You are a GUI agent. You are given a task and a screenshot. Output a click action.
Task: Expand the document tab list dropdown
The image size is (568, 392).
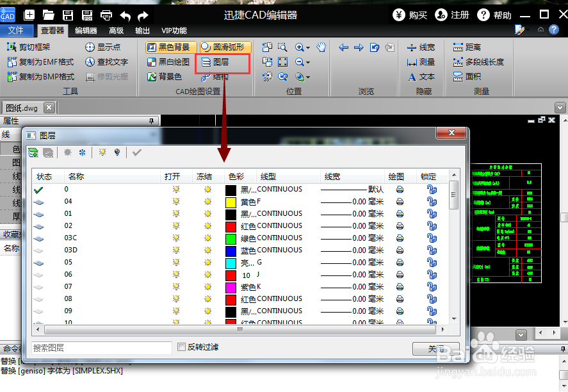(x=560, y=108)
